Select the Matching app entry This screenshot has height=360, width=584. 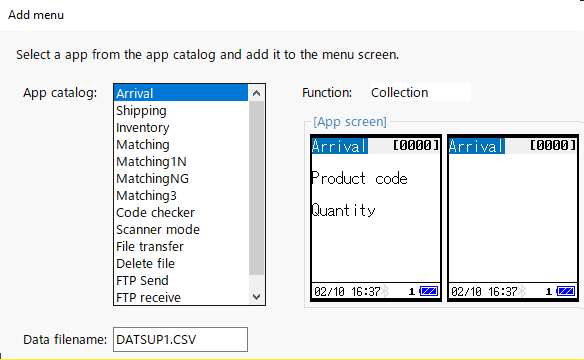181,144
